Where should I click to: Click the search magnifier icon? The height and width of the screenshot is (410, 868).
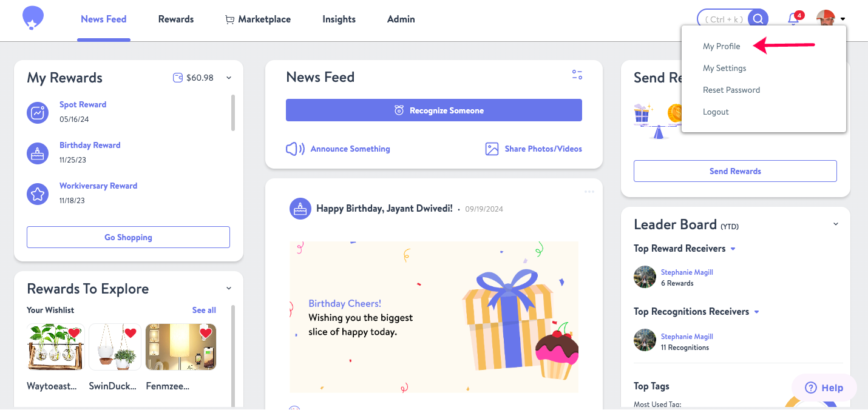pyautogui.click(x=758, y=19)
